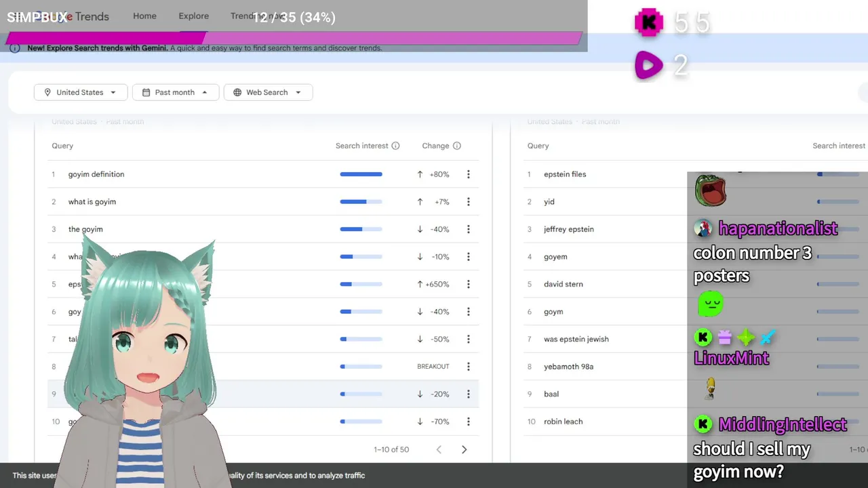The height and width of the screenshot is (488, 868).
Task: Open three-dot menu on row 7 (-50%)
Action: 468,339
